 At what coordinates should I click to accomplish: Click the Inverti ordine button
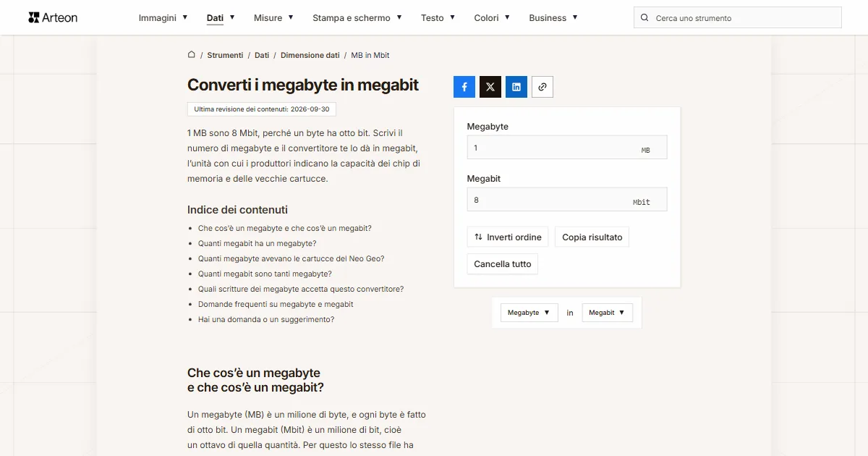coord(508,237)
